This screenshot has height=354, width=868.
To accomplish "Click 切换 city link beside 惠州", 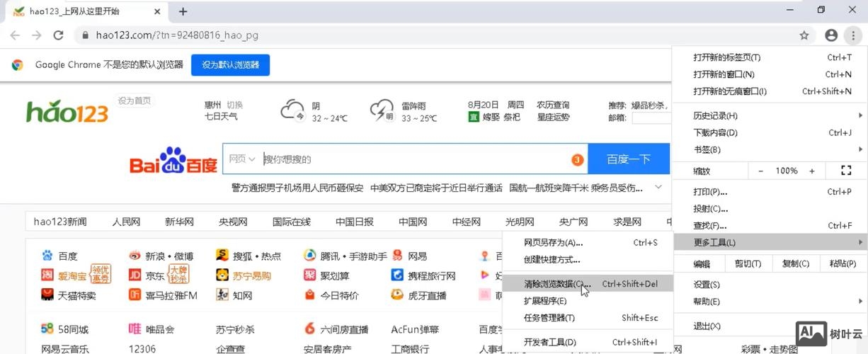I will pos(234,105).
